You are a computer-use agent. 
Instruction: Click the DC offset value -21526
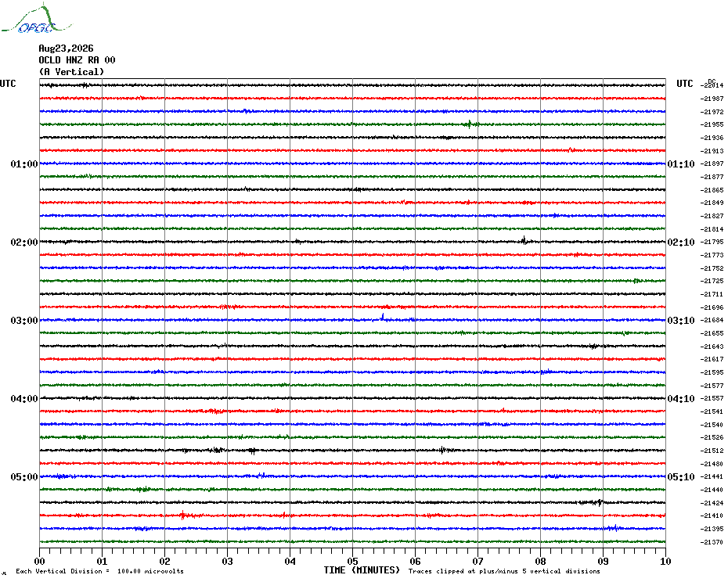pos(712,437)
